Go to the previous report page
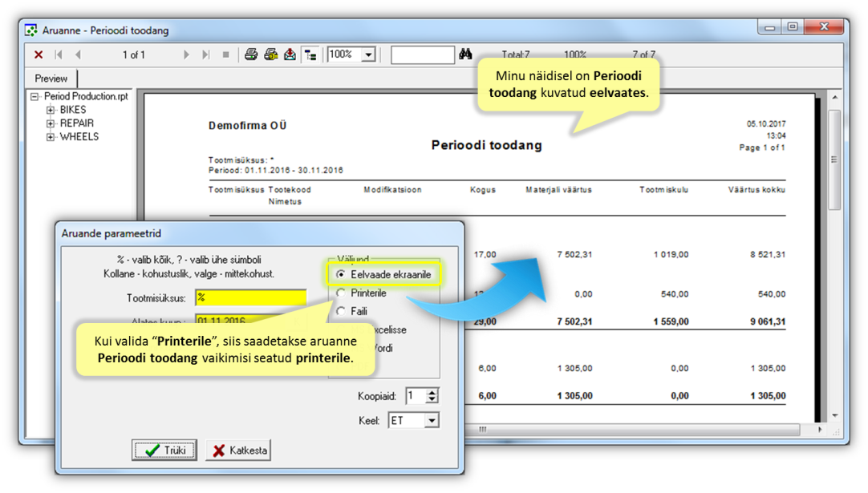This screenshot has width=868, height=493. coord(78,55)
